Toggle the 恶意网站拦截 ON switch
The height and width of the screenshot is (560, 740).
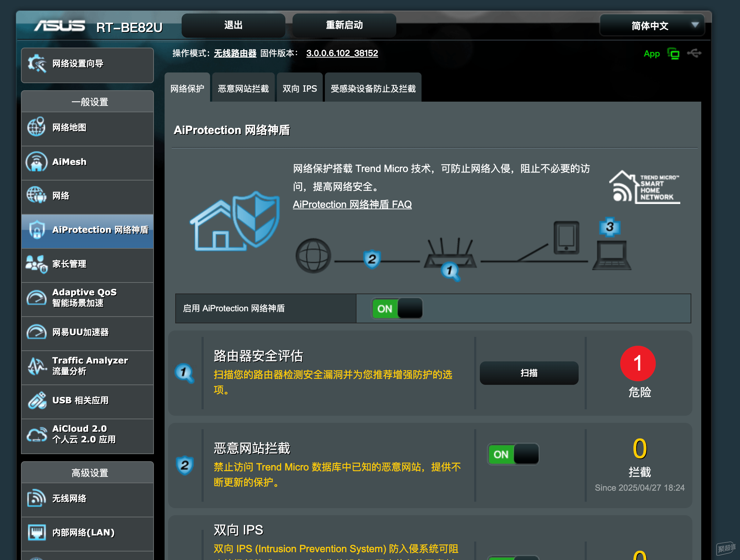click(x=513, y=454)
